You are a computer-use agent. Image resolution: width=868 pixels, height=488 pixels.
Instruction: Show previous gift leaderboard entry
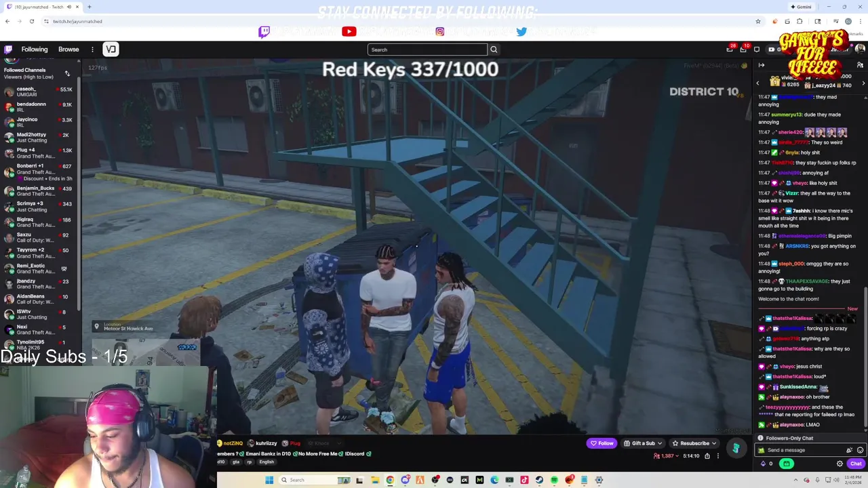click(x=758, y=83)
